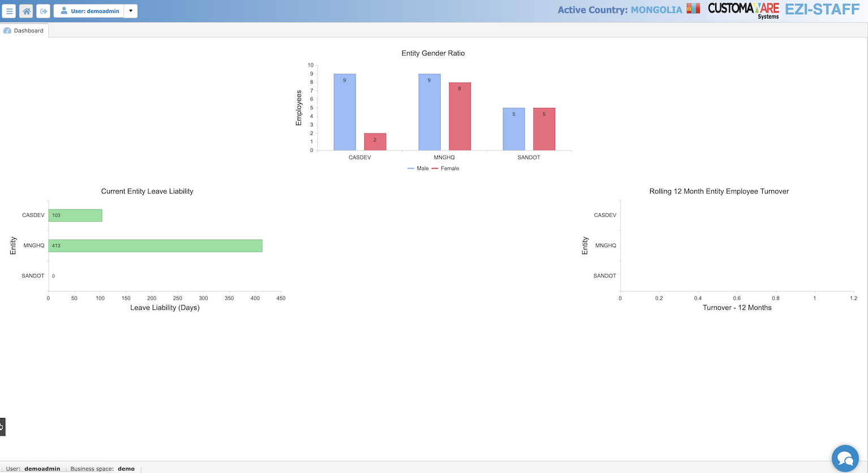Click the Active Country: MONGOLIA label

click(x=620, y=10)
